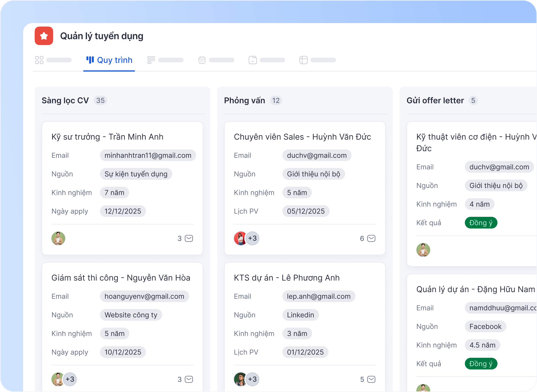Image resolution: width=537 pixels, height=392 pixels.
Task: Click the red star app logo
Action: (44, 36)
